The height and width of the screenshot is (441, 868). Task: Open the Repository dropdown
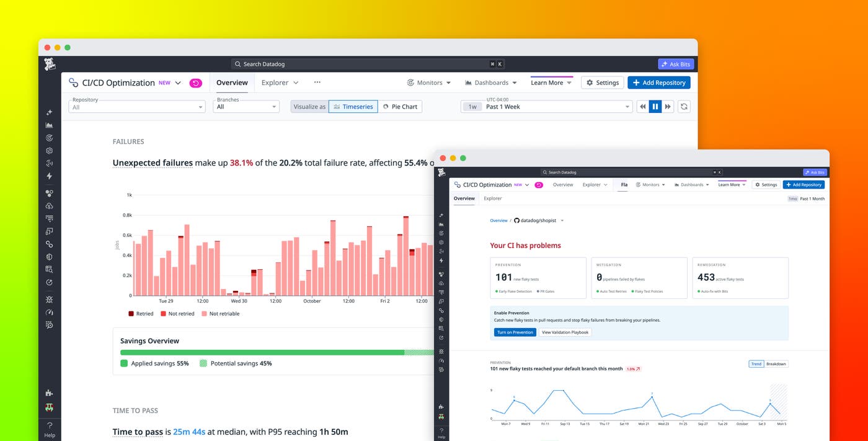[x=136, y=107]
